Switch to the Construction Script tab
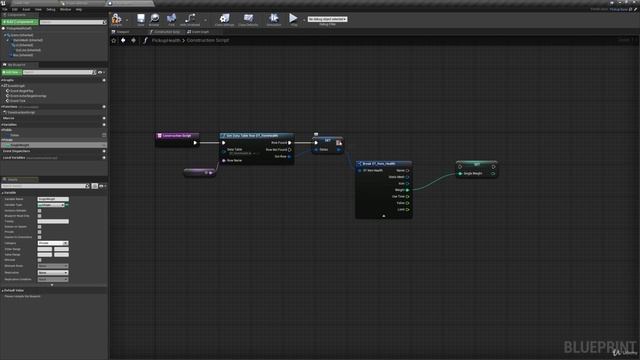640x360 pixels. [x=165, y=32]
